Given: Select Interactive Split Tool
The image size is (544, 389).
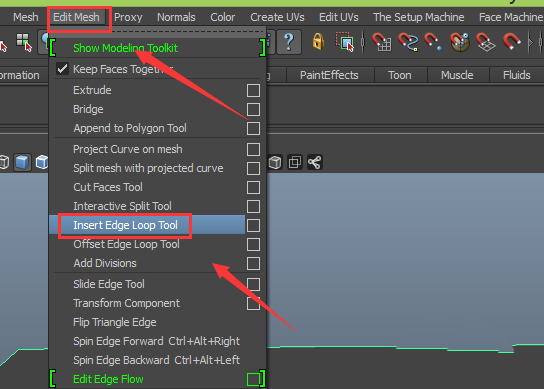Looking at the screenshot, I should click(x=122, y=206).
